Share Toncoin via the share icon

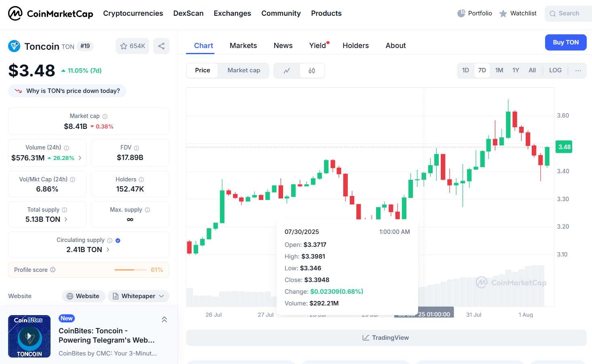[161, 46]
